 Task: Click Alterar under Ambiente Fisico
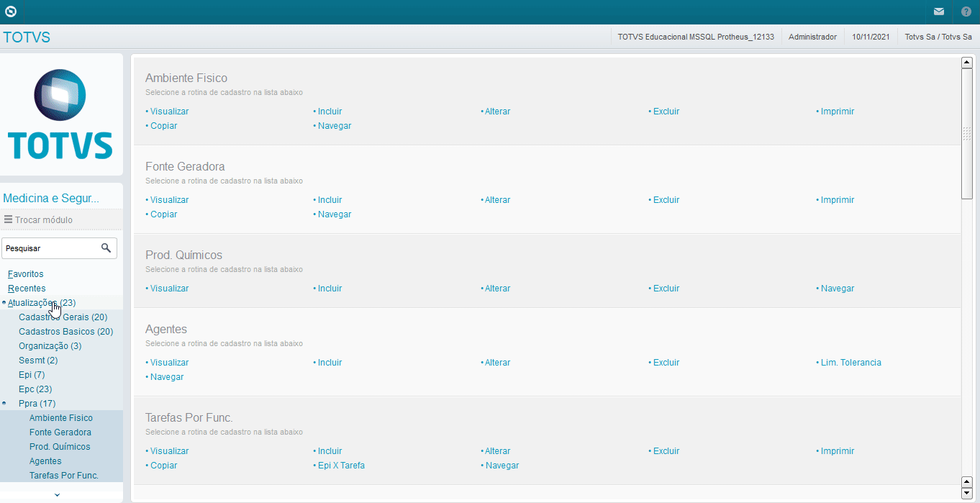click(x=497, y=112)
